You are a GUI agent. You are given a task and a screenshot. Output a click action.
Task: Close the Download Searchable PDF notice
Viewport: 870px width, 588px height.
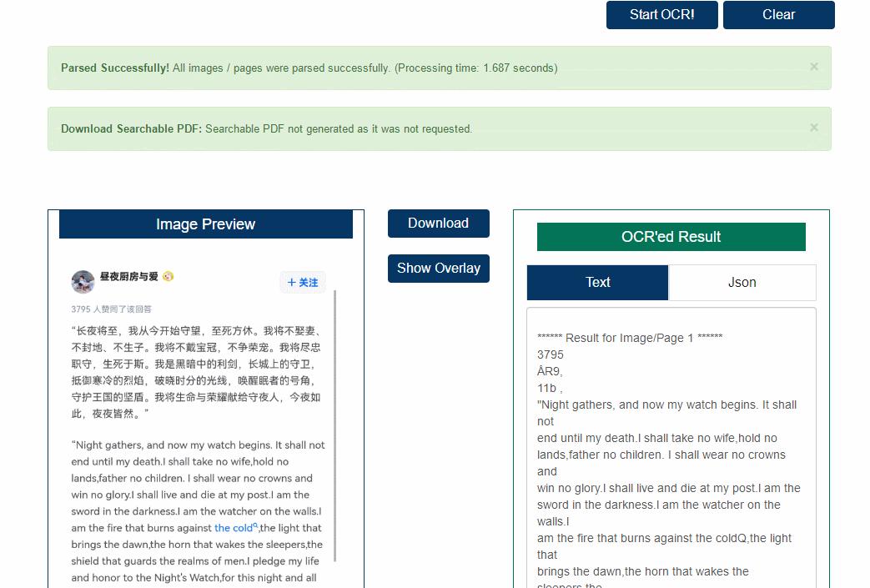[x=813, y=128]
